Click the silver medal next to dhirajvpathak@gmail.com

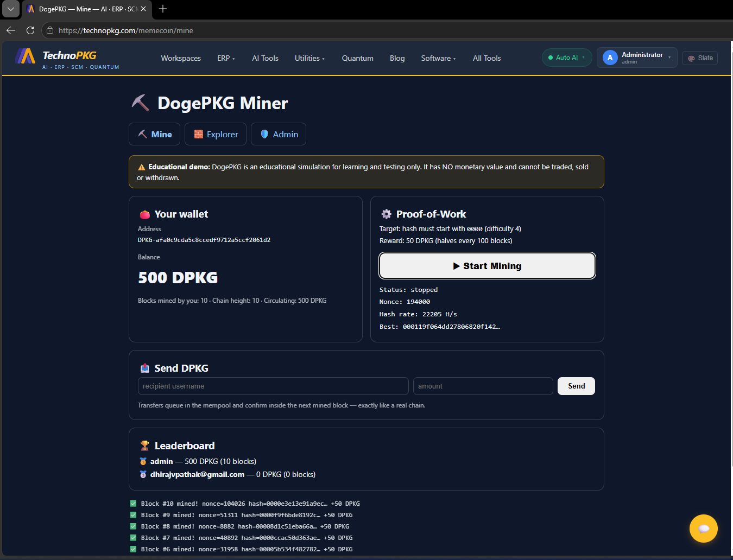[143, 474]
